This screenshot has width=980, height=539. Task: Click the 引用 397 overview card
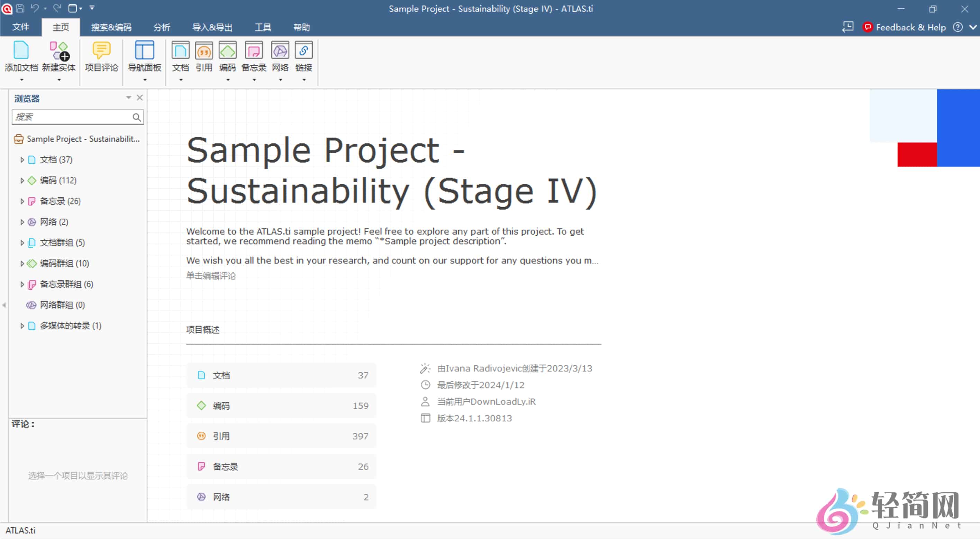[281, 436]
